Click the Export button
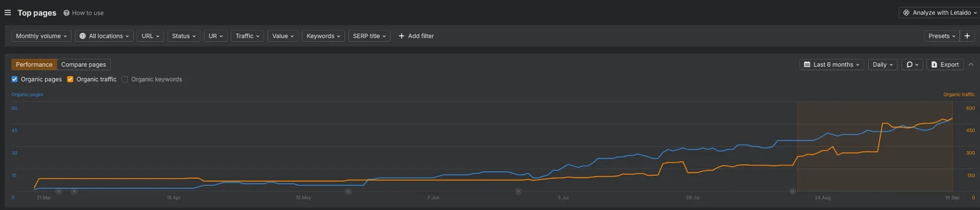Viewport: 980px width, 210px height. (945, 64)
